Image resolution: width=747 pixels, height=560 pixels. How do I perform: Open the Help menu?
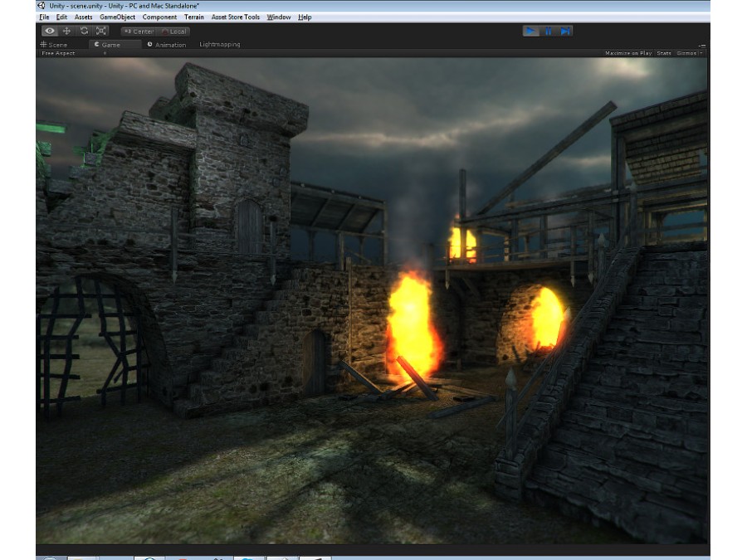click(305, 17)
